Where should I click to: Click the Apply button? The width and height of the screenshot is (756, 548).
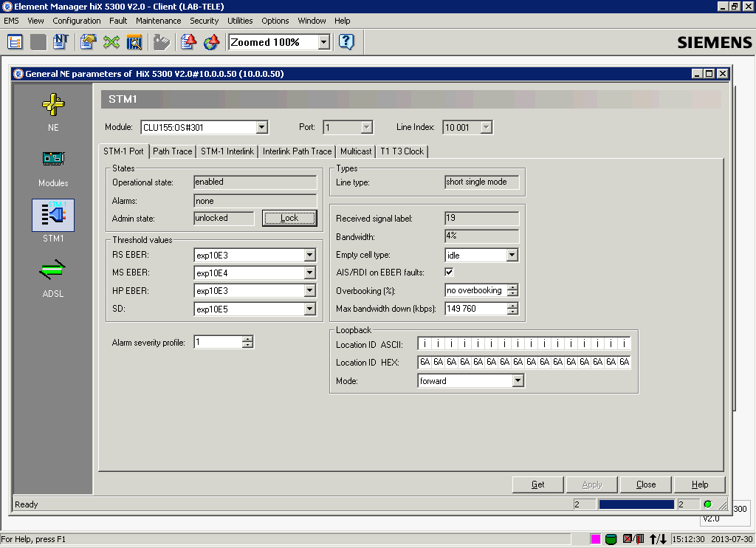click(592, 484)
